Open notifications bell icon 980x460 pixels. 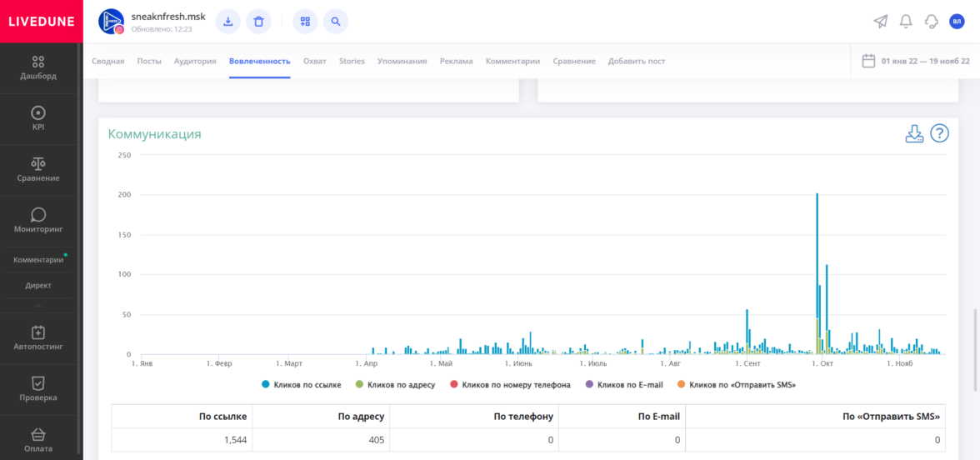(906, 22)
